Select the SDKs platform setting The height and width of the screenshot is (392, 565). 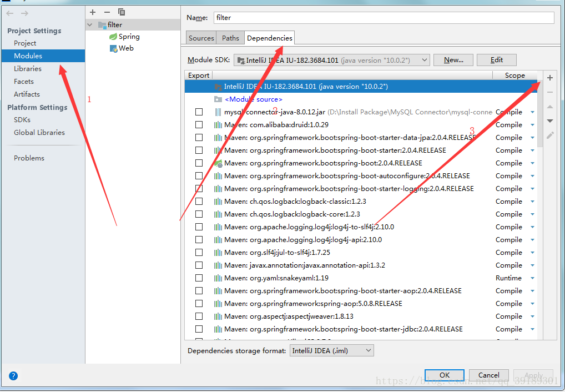point(22,120)
